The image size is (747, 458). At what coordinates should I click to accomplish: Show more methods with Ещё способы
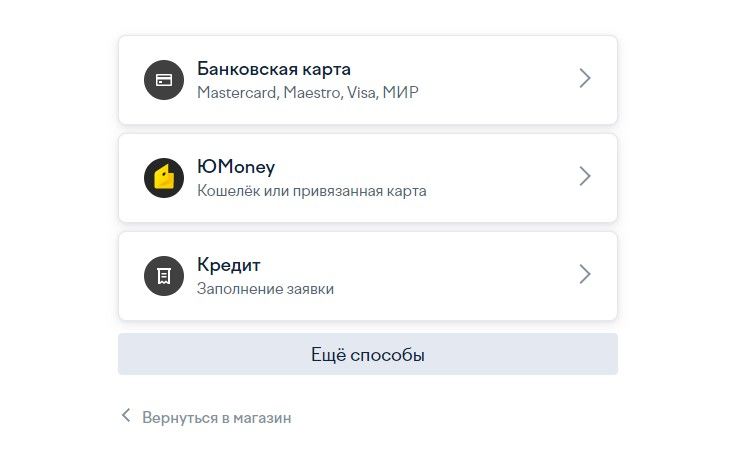[x=368, y=354]
